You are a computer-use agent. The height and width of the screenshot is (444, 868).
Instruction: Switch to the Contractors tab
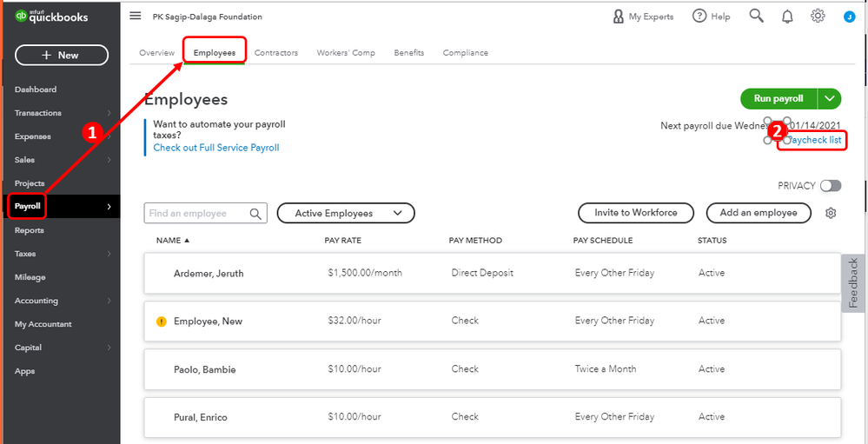(276, 53)
